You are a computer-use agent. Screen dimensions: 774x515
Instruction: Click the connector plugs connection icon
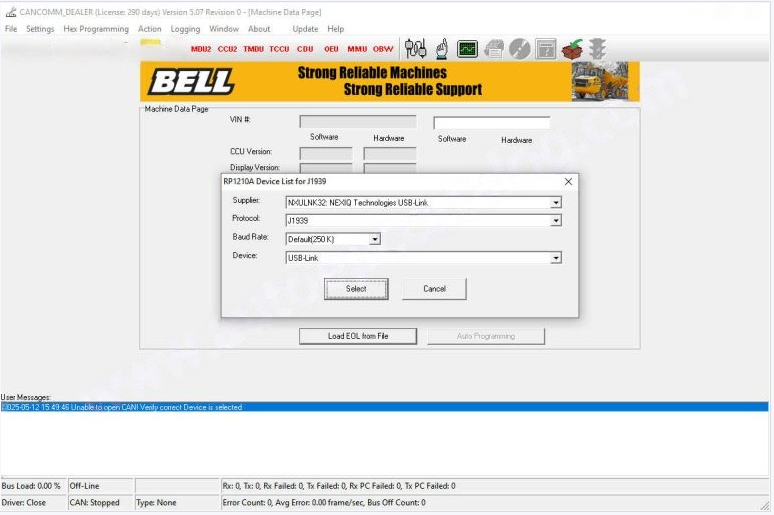click(415, 48)
